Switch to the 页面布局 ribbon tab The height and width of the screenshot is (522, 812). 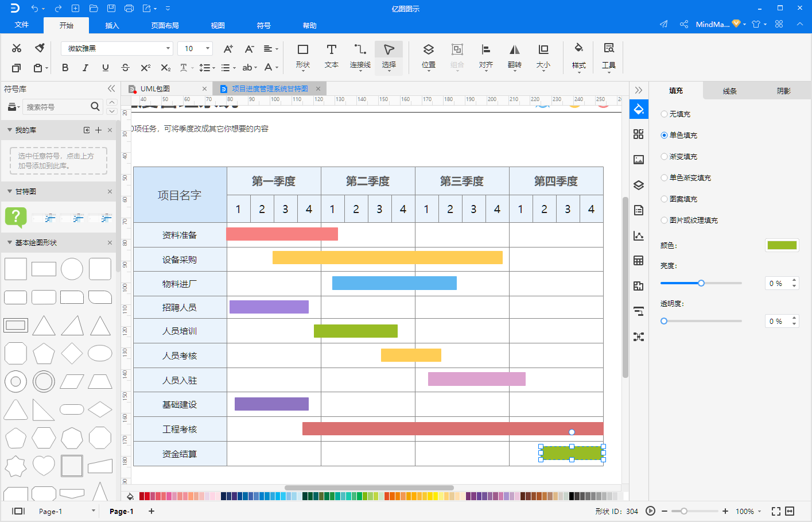[x=165, y=25]
